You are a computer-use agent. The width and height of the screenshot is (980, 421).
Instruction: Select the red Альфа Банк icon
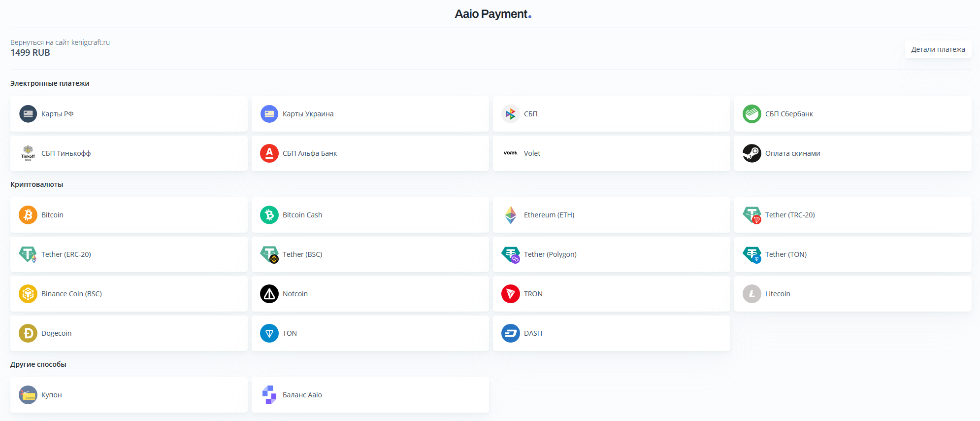pos(269,153)
